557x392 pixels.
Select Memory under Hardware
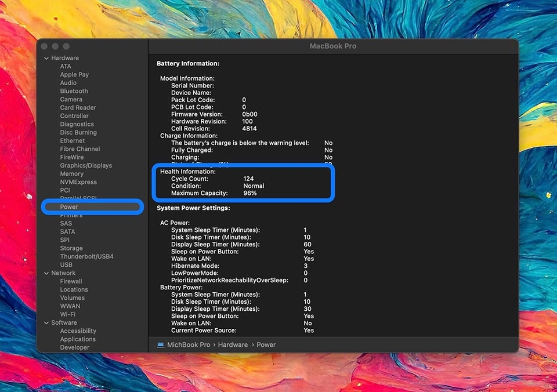72,173
